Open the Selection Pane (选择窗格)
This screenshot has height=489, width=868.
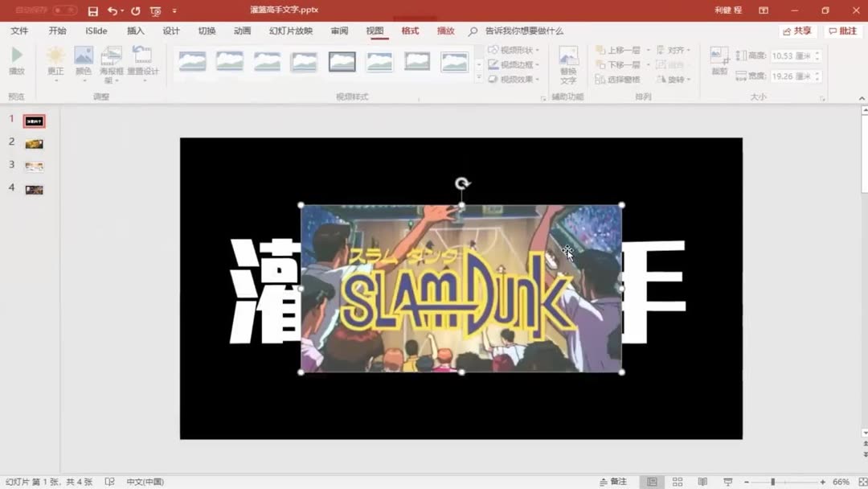623,80
